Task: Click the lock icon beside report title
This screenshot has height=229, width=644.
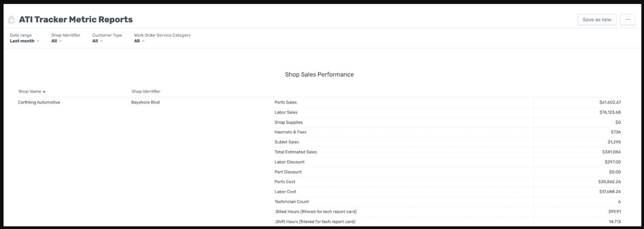Action: tap(12, 20)
